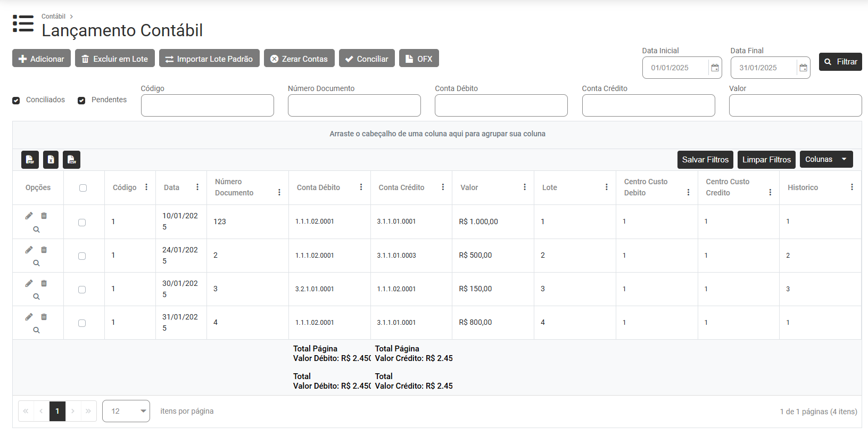Delete the R$ 500,00 entry with the trash icon

(x=44, y=250)
